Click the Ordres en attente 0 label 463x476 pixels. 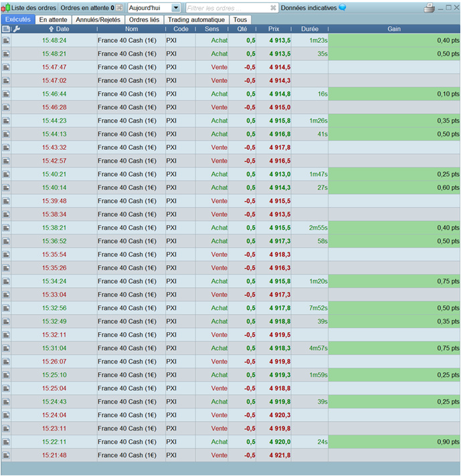(88, 8)
